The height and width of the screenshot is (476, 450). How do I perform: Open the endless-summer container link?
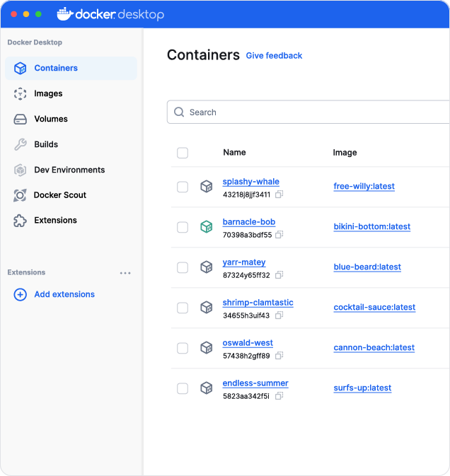coord(255,383)
